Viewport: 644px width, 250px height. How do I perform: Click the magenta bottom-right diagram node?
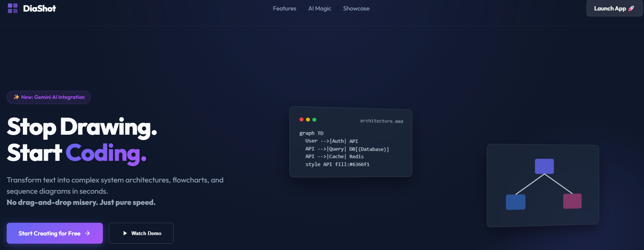point(572,201)
